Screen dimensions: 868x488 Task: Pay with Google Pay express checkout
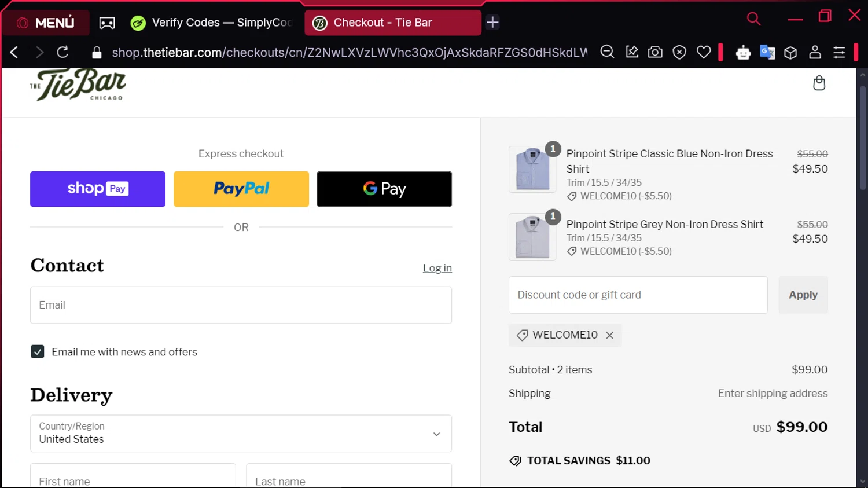click(384, 189)
